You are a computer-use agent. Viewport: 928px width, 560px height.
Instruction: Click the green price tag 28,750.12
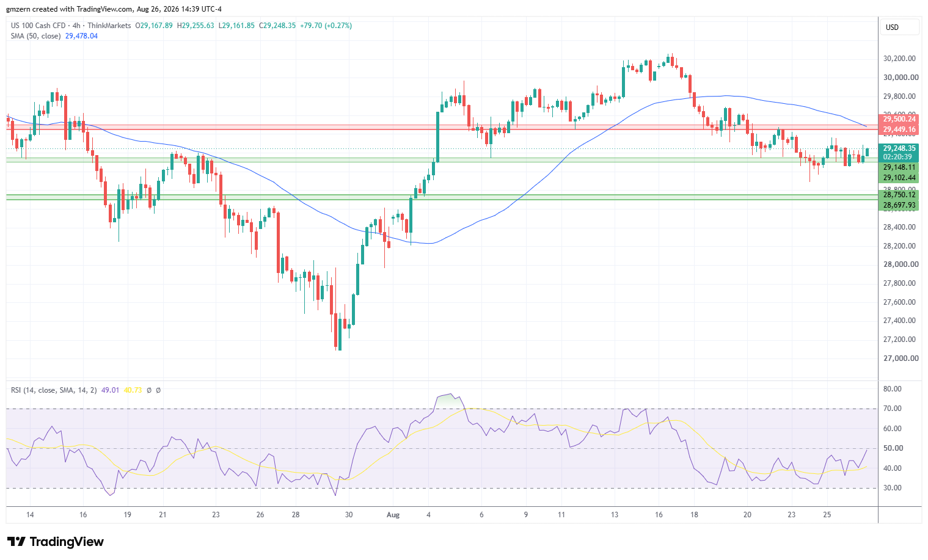899,195
